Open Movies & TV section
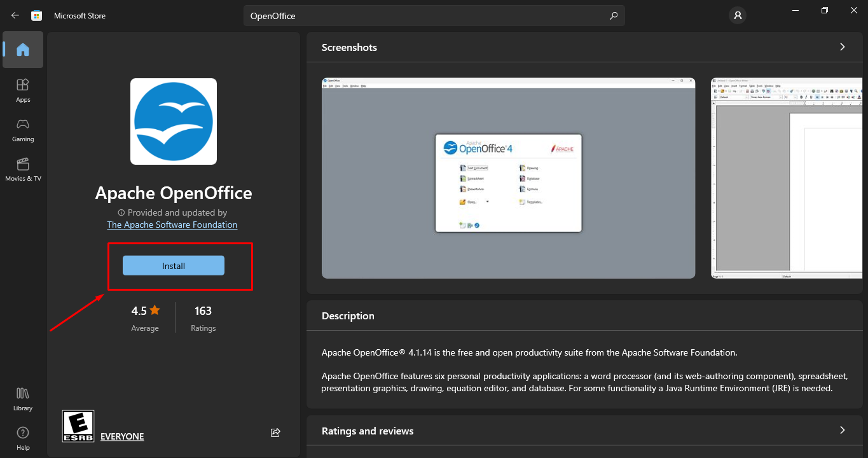This screenshot has height=458, width=868. 23,169
